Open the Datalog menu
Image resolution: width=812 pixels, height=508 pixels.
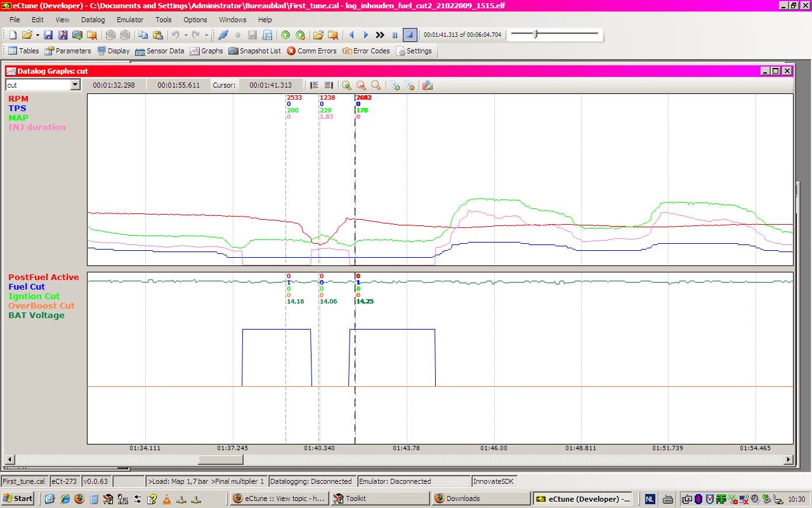coord(93,20)
